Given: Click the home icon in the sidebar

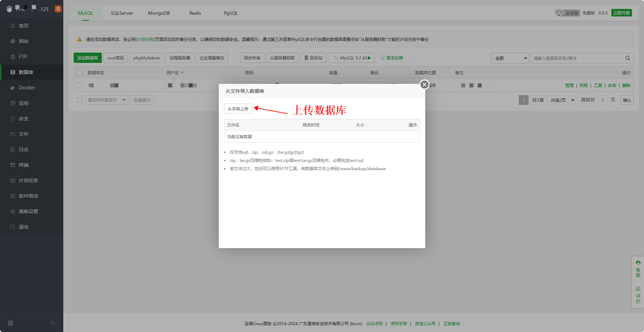Looking at the screenshot, I should [13, 26].
